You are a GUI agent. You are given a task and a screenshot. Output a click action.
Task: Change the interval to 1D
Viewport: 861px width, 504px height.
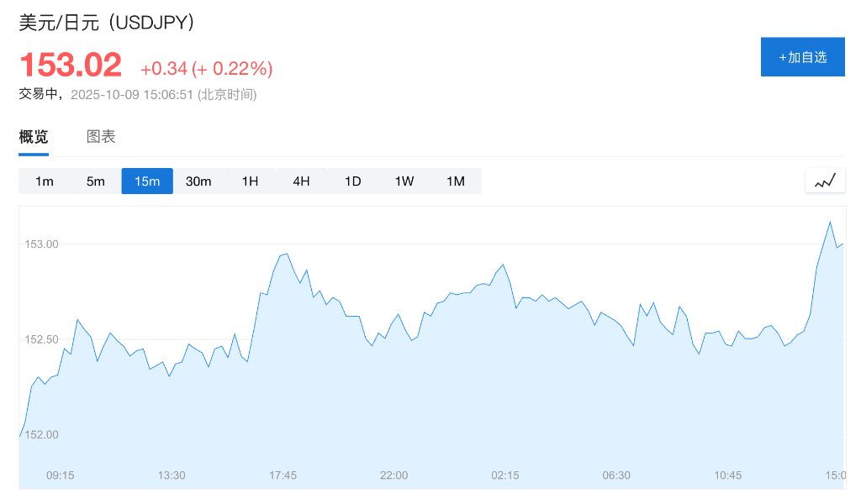[x=352, y=181]
